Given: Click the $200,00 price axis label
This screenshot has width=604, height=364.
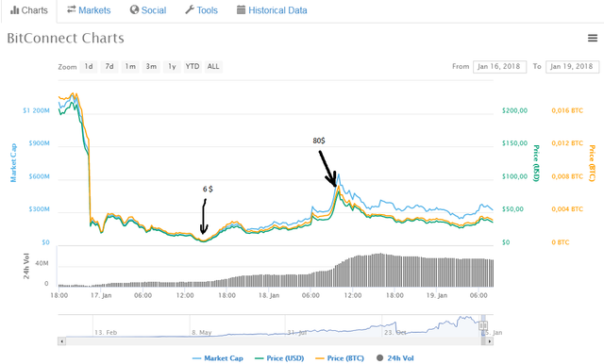Looking at the screenshot, I should pos(514,110).
